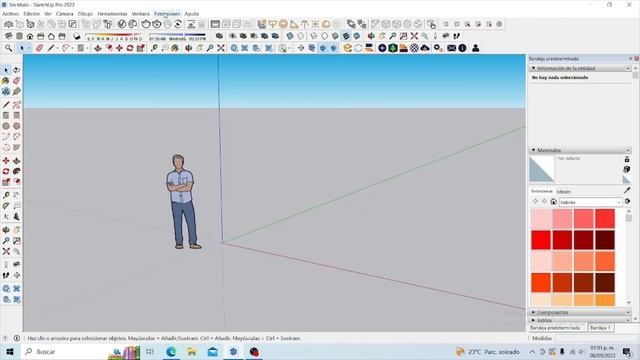The width and height of the screenshot is (640, 360).
Task: Activate the Section Plane tool
Action: tap(16, 275)
